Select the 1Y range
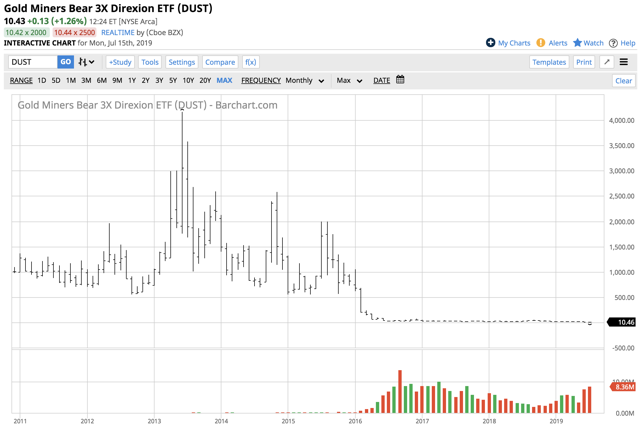The width and height of the screenshot is (640, 425). tap(132, 80)
